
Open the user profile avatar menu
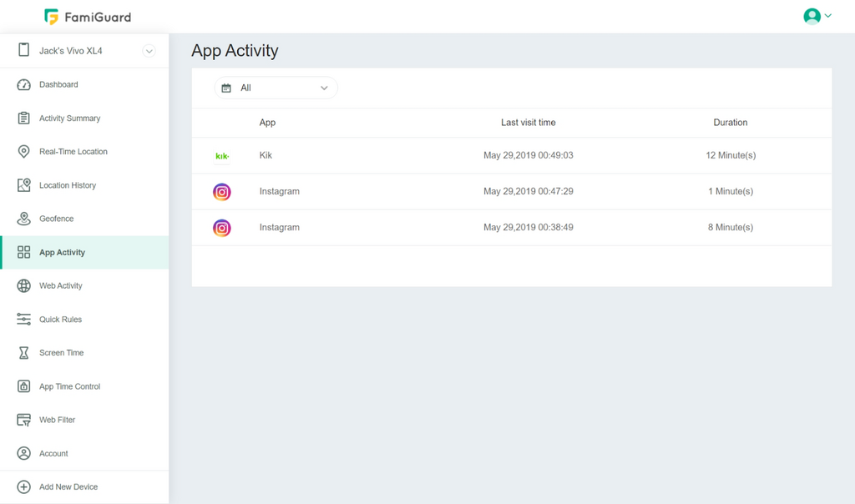[812, 17]
